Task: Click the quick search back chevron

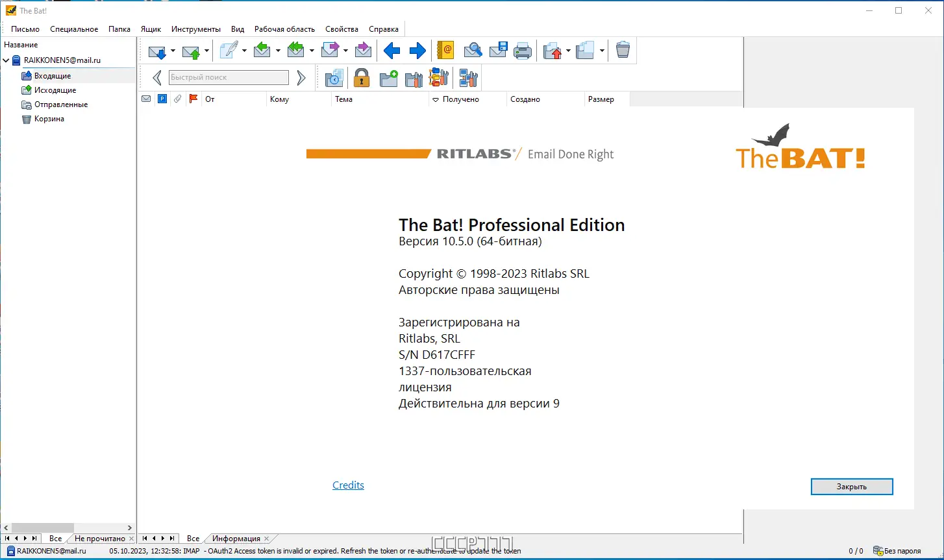Action: click(x=157, y=78)
